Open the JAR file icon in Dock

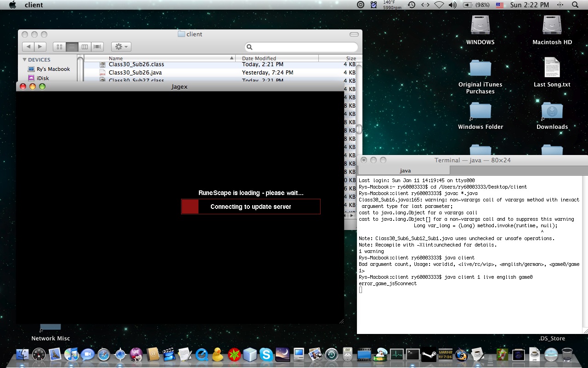[535, 355]
